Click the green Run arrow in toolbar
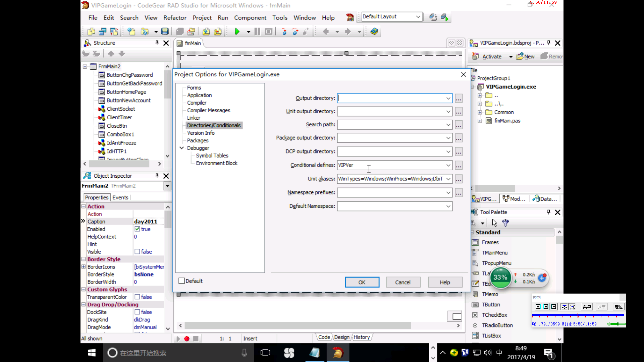Image resolution: width=644 pixels, height=362 pixels. 237,32
